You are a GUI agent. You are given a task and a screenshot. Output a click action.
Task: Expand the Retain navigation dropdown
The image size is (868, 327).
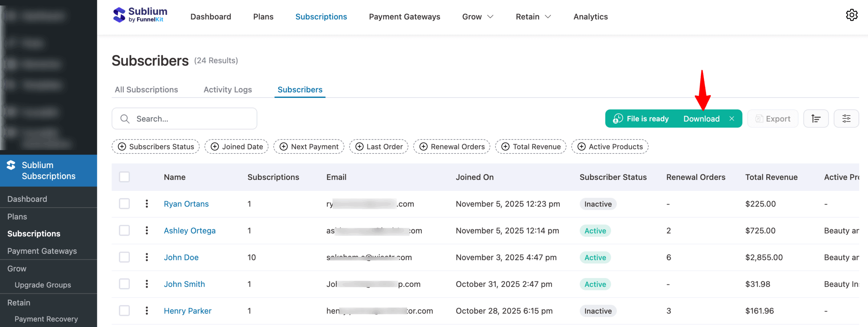(533, 16)
